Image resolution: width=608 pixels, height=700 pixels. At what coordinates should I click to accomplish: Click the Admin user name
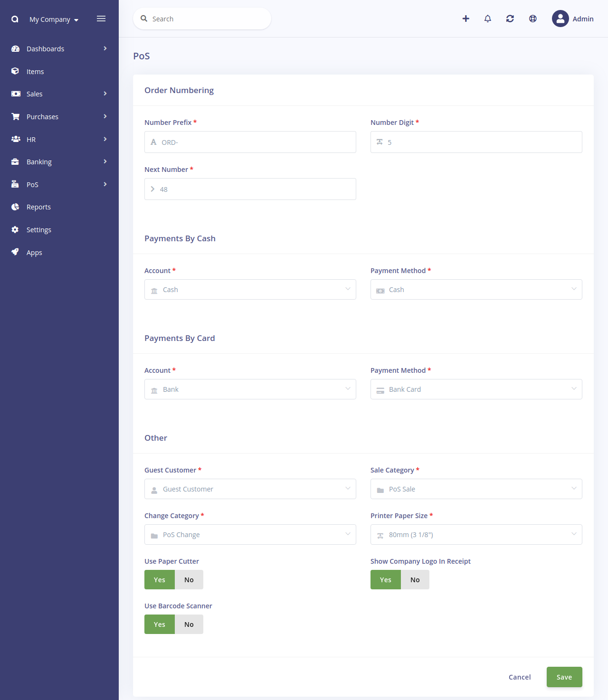[x=583, y=19]
